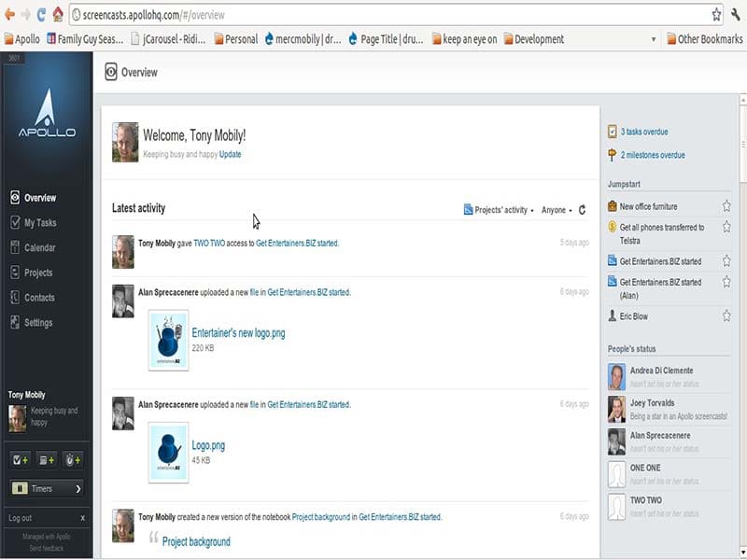
Task: Open Entertainer's new logo.png thumbnail
Action: (169, 340)
